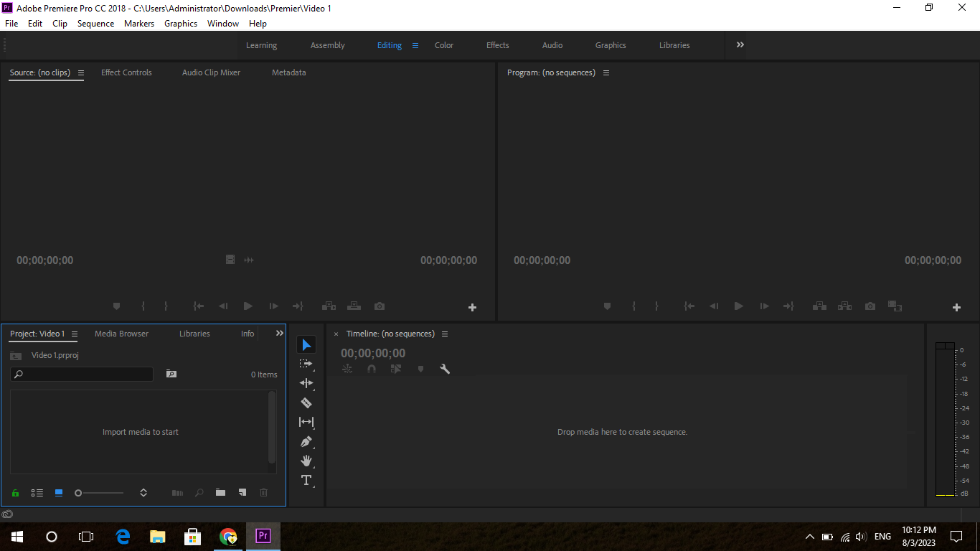Viewport: 980px width, 551px height.
Task: Click the project search field
Action: [82, 375]
